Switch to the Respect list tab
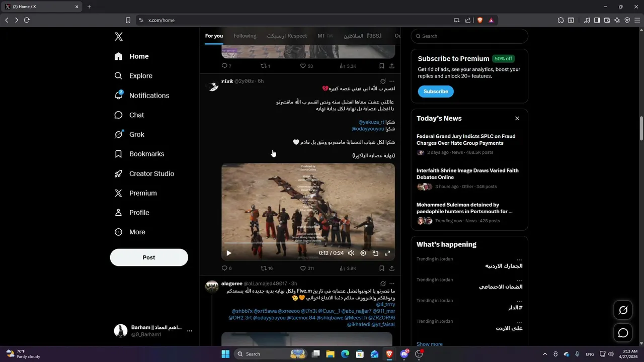 287,36
